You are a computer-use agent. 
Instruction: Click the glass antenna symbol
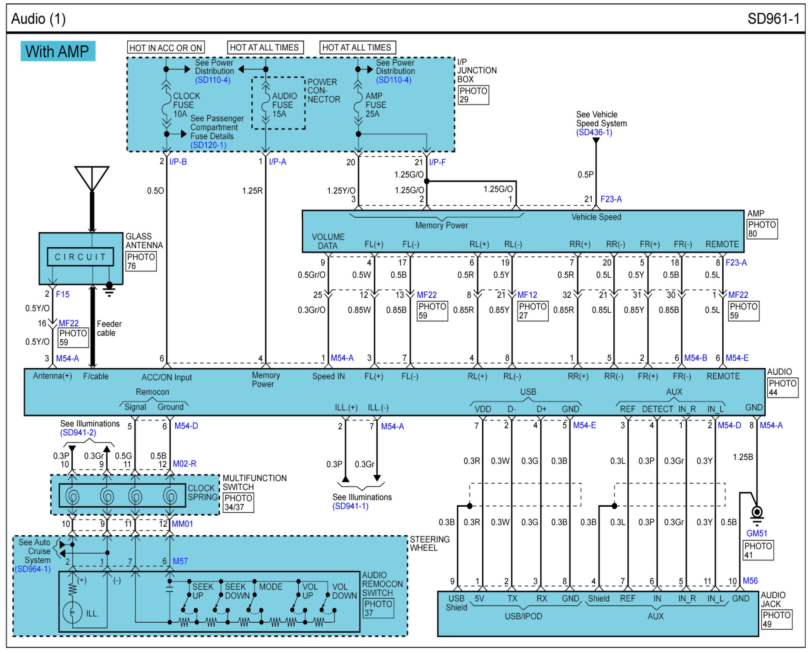[92, 179]
